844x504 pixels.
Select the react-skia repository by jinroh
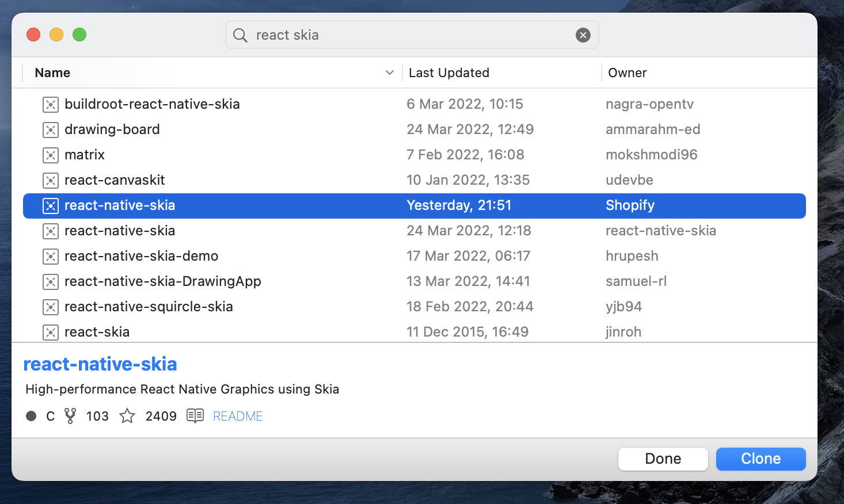[x=415, y=333]
